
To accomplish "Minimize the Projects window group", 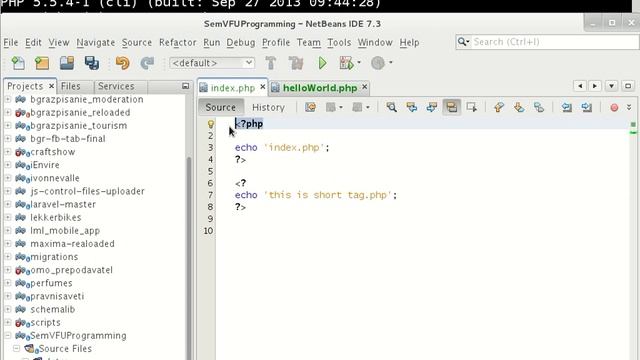I will click(x=185, y=86).
